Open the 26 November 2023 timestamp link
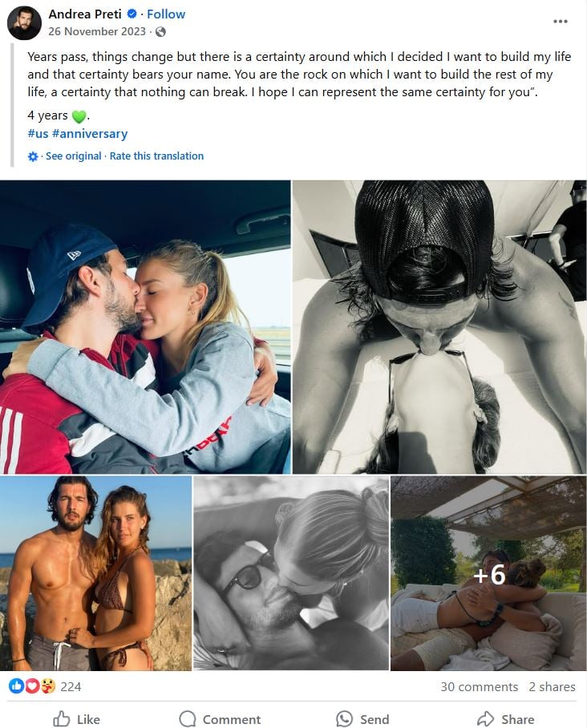Screen dimensions: 587x728 coord(97,31)
